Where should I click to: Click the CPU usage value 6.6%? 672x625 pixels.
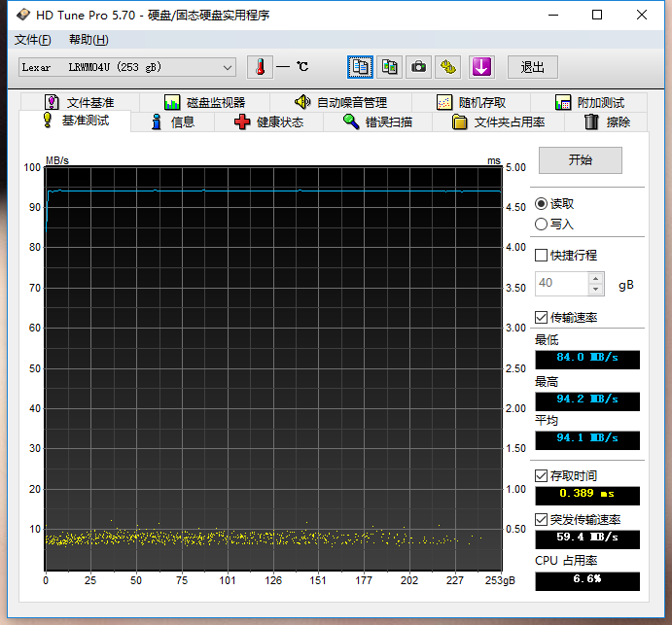coord(587,581)
